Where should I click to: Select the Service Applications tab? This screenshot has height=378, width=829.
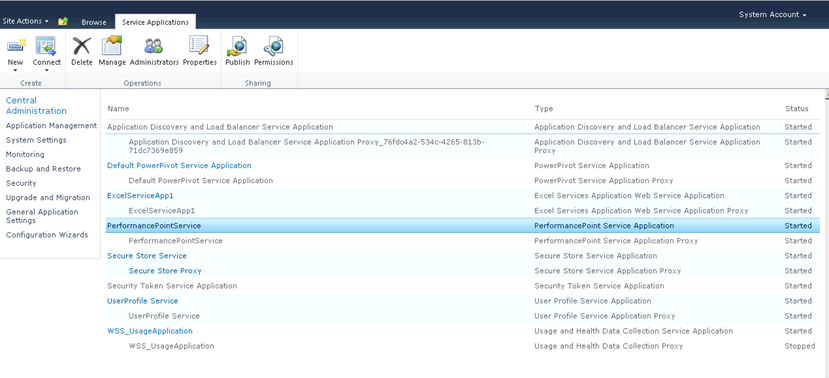(x=155, y=22)
